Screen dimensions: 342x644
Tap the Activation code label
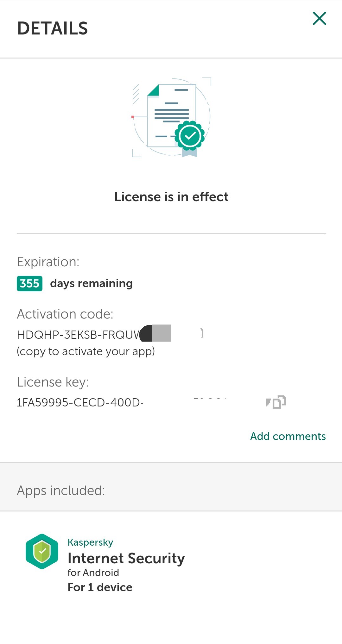65,314
